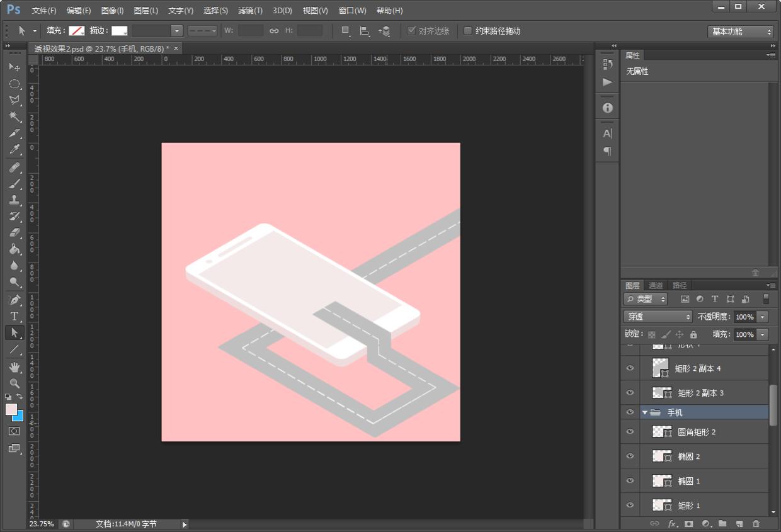781x532 pixels.
Task: Toggle visibility of 矩形 2 副本 3 layer
Action: [x=630, y=393]
